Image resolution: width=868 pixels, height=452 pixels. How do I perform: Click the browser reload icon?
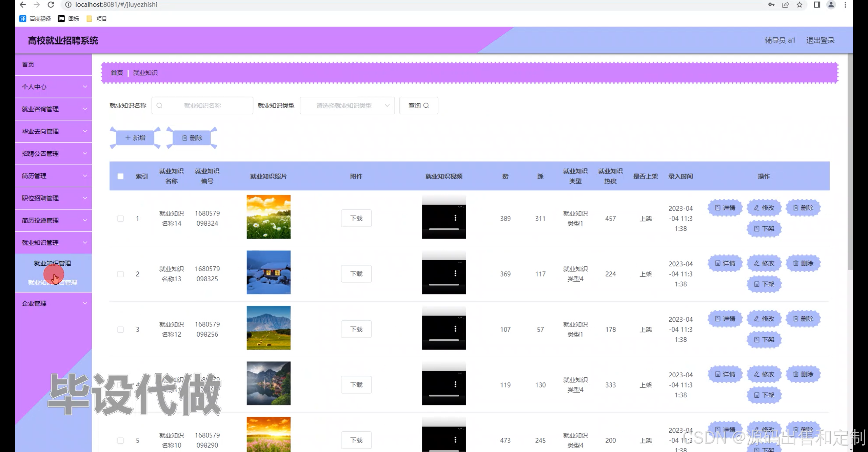tap(51, 5)
